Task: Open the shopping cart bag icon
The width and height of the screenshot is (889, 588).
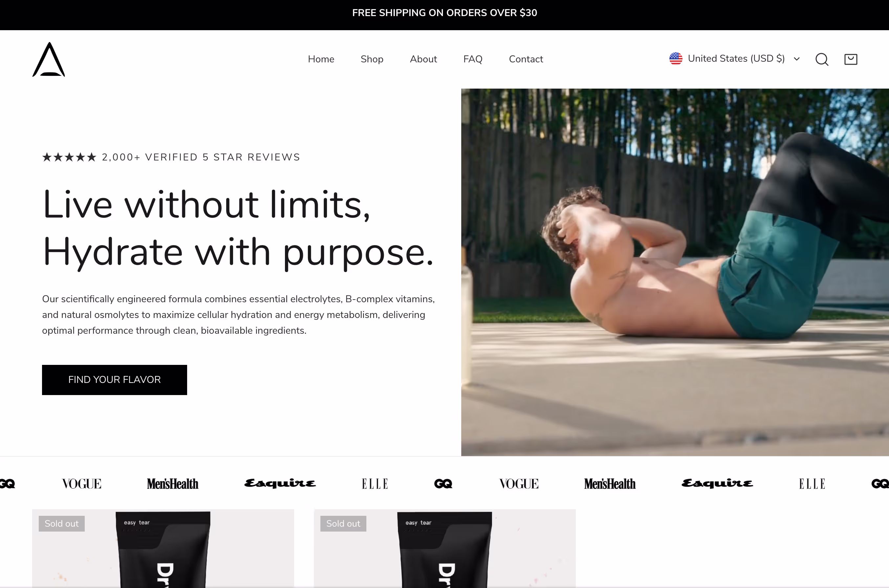Action: tap(850, 59)
